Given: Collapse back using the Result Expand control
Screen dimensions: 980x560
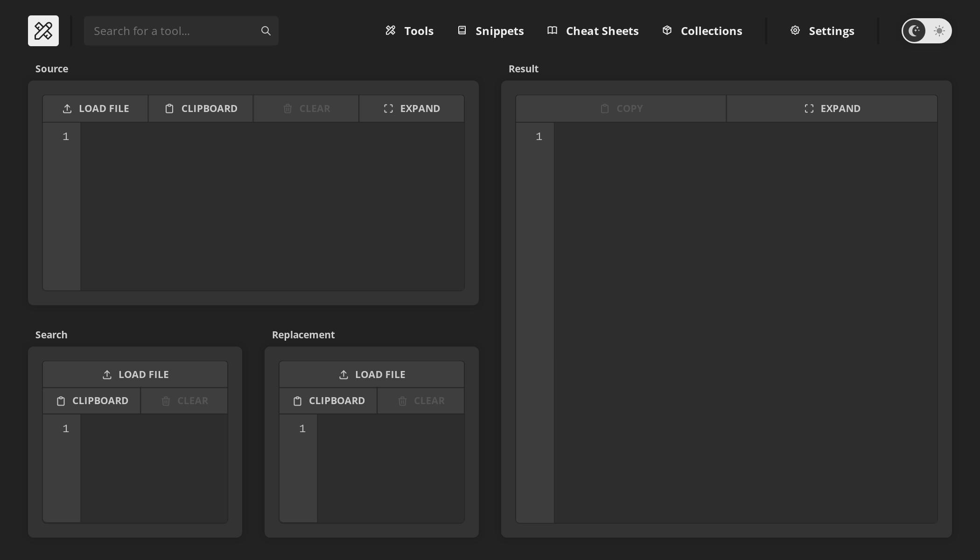Looking at the screenshot, I should click(832, 108).
